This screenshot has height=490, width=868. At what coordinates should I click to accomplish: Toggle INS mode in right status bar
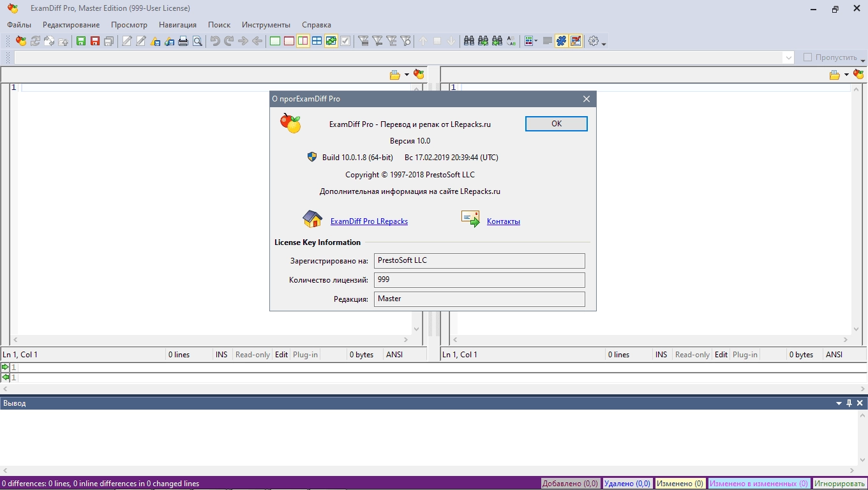point(661,355)
